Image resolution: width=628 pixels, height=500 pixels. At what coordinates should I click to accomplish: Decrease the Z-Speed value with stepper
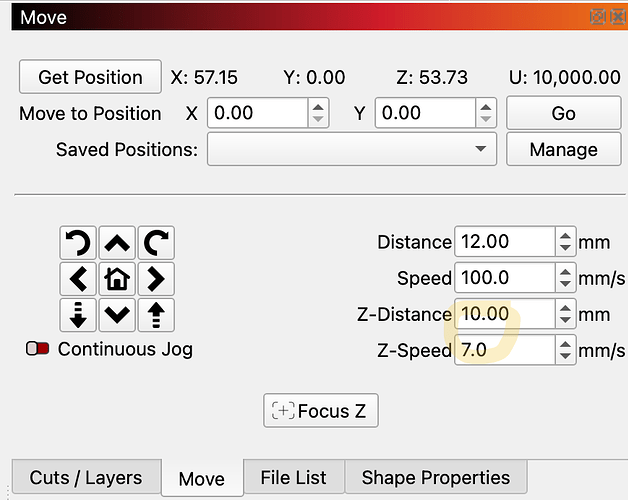566,355
